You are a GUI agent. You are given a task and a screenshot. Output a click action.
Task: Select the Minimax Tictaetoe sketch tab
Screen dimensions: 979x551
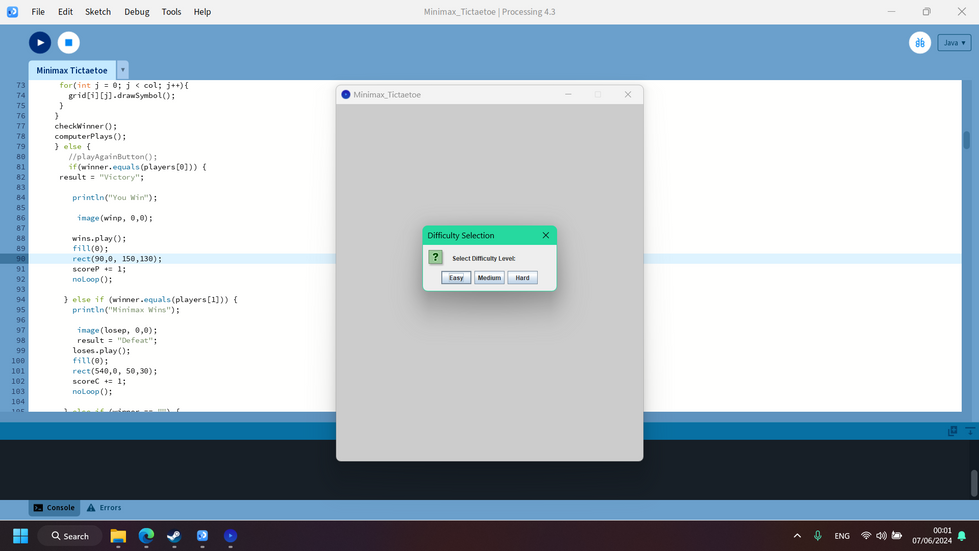click(72, 70)
